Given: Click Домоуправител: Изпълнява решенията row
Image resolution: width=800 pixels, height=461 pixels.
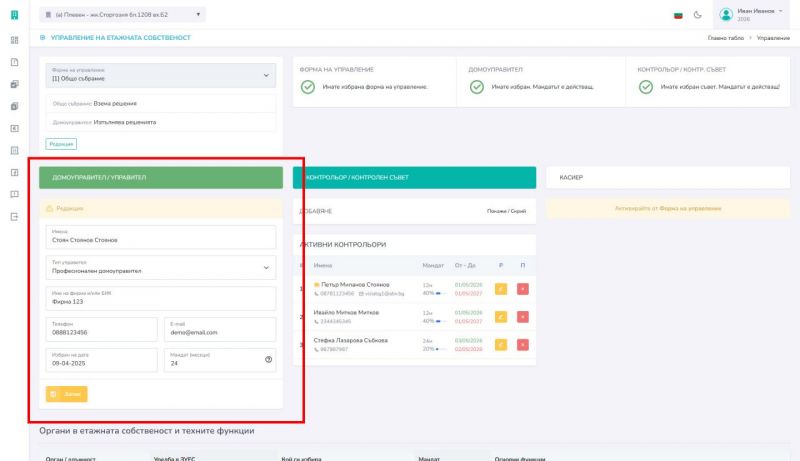Looking at the screenshot, I should point(161,122).
